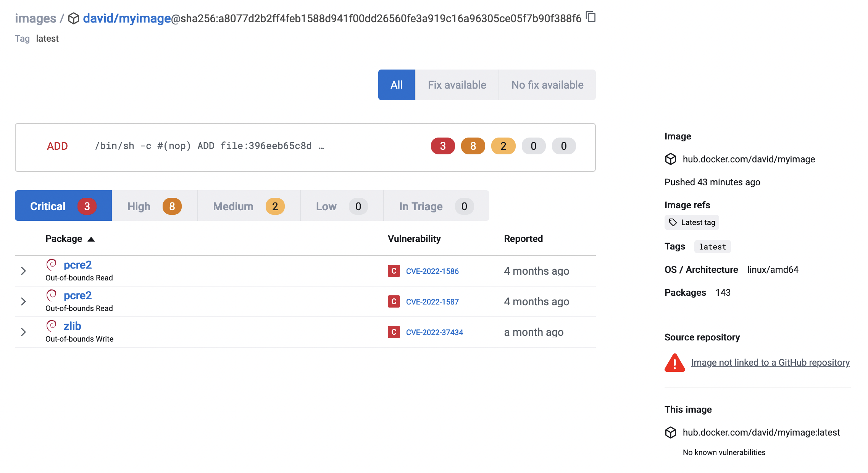Switch to the Medium tab
868x473 pixels.
(249, 206)
